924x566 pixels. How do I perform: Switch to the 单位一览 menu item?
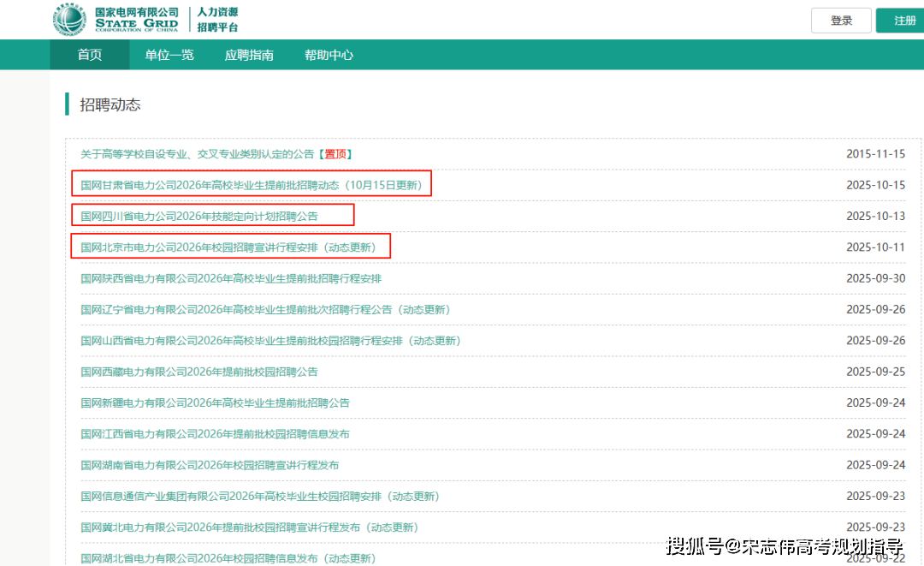(169, 55)
